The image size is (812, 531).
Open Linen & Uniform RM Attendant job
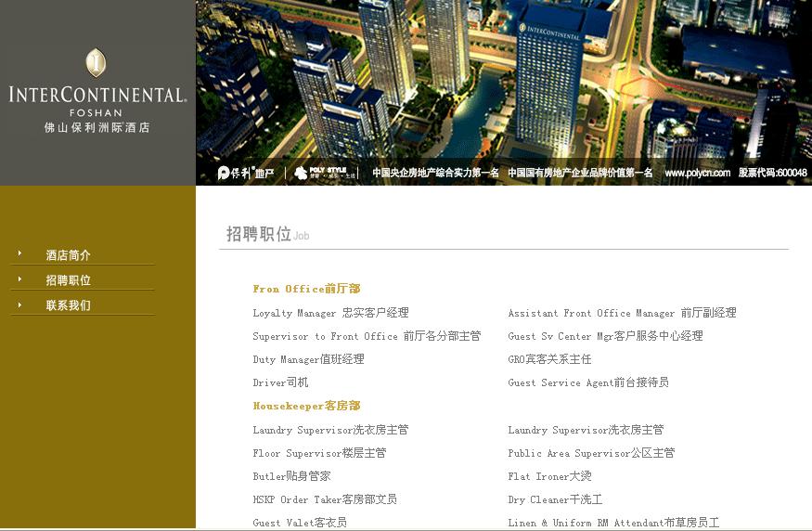click(x=613, y=523)
